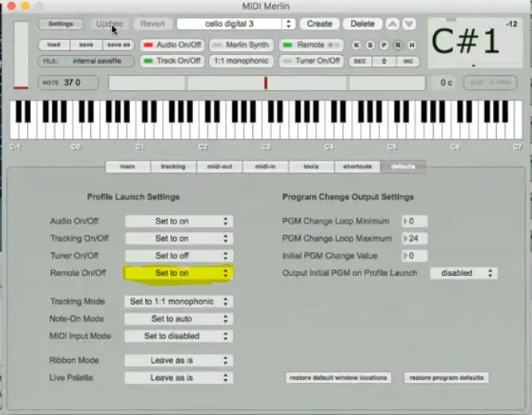The width and height of the screenshot is (532, 415).
Task: Open Output Initial PGM on Profile Launch dropdown
Action: tap(463, 273)
